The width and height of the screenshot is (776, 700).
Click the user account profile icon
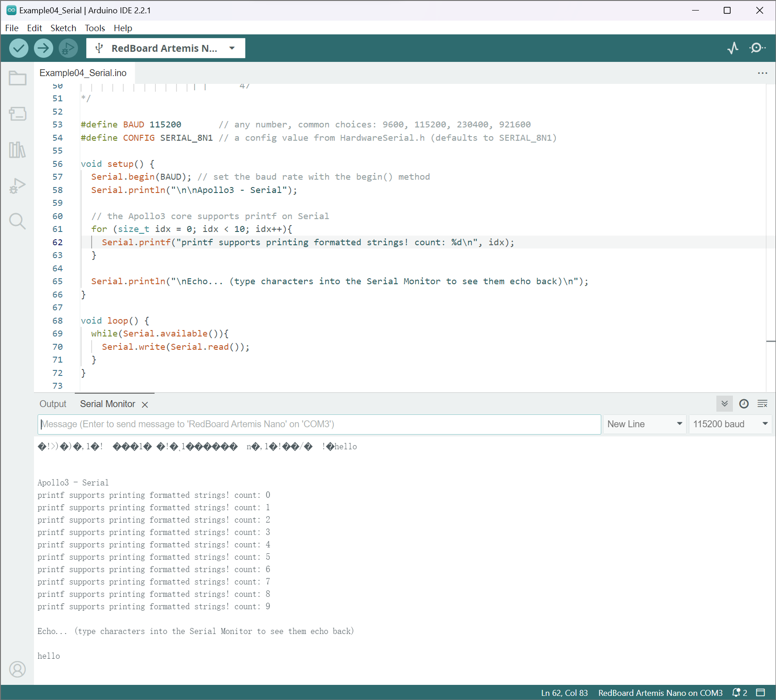tap(17, 669)
